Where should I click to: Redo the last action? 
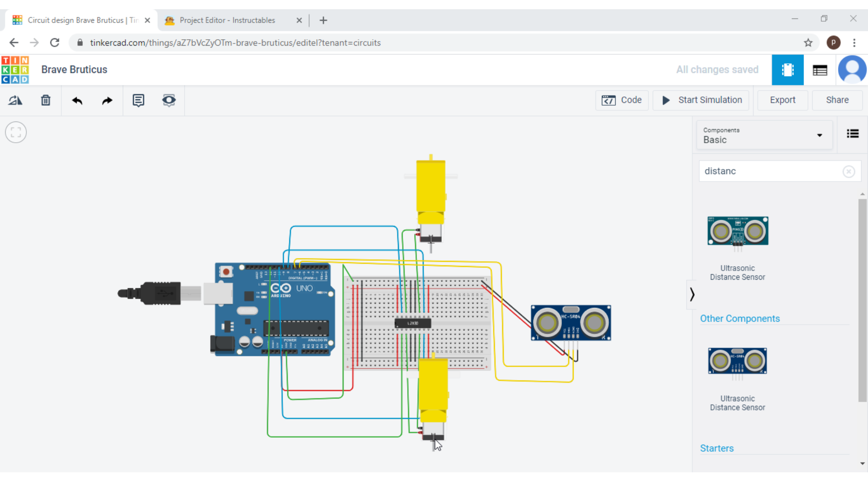[107, 100]
